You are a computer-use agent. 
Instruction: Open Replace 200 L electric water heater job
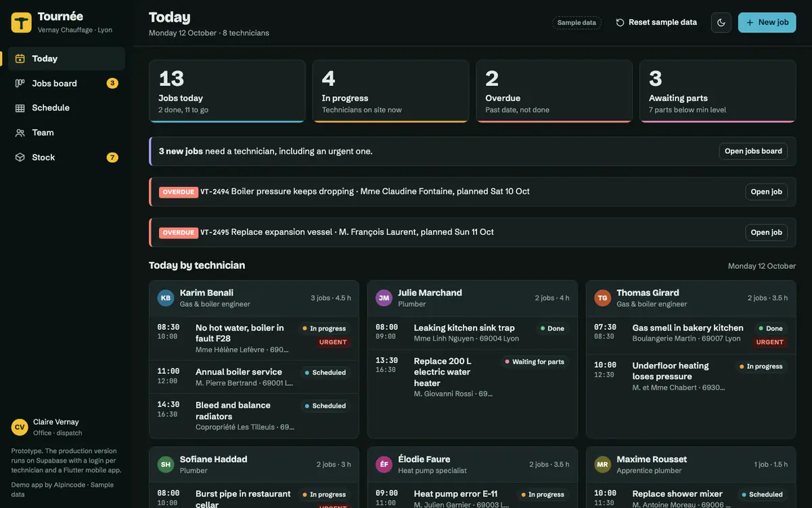coord(472,377)
